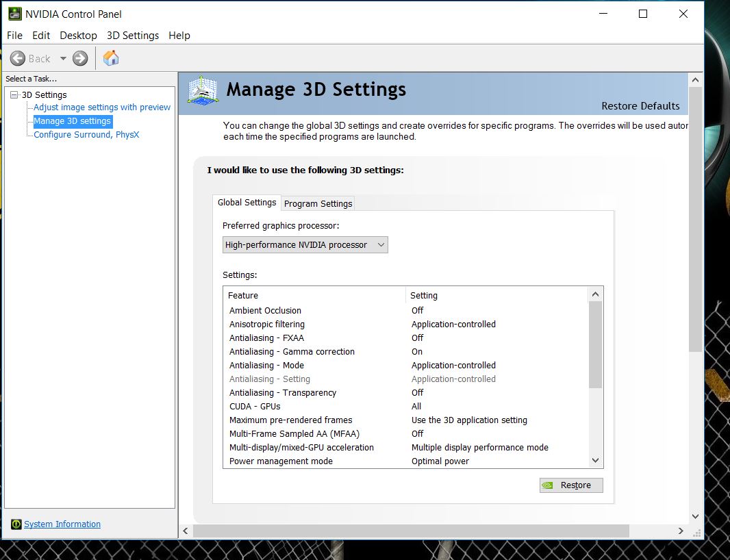Maximize the NVIDIA Control Panel window
This screenshot has width=730, height=560.
(643, 14)
